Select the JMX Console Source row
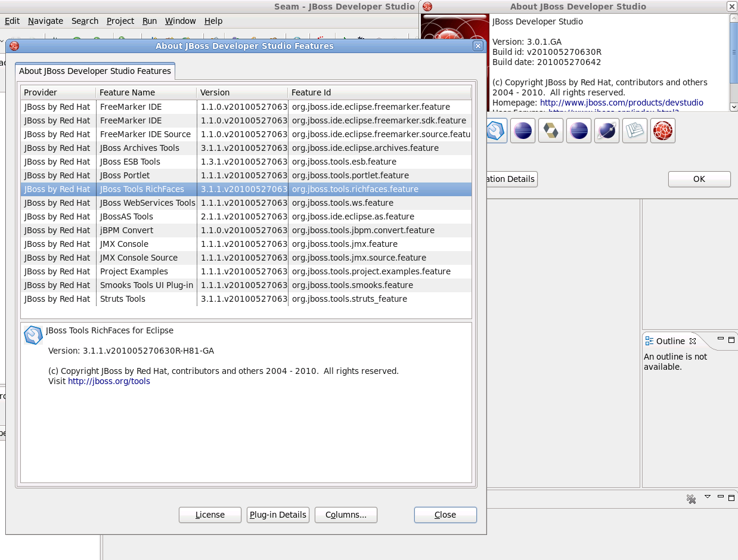 (246, 258)
